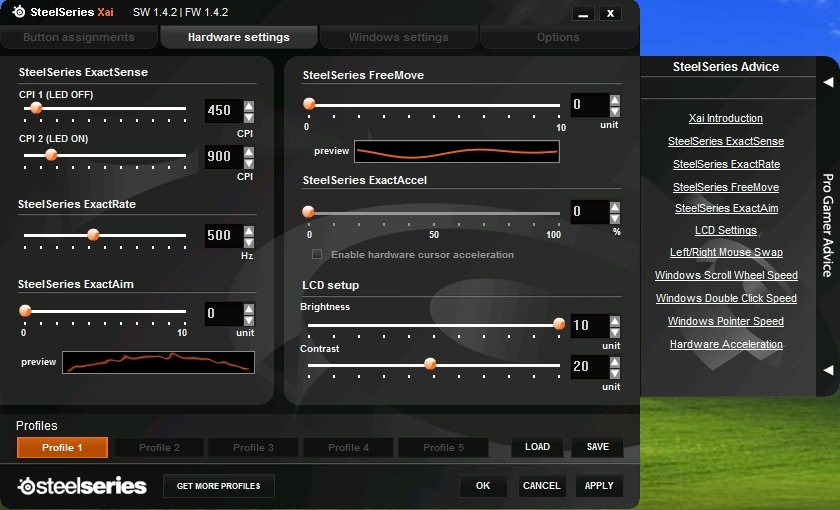Open the Xai Introduction advice link
The height and width of the screenshot is (510, 840).
(726, 119)
